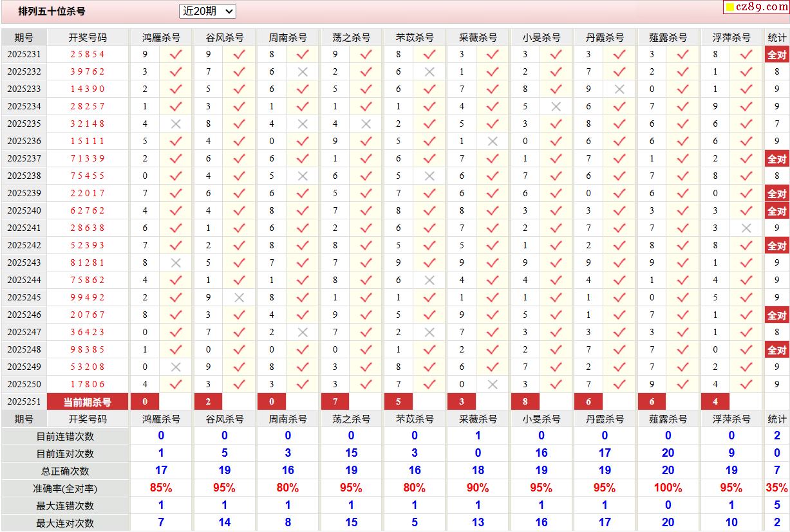Viewport: 790px width, 532px height.
Task: Click the current kill number 2 under 谷风杀号
Action: coord(208,402)
